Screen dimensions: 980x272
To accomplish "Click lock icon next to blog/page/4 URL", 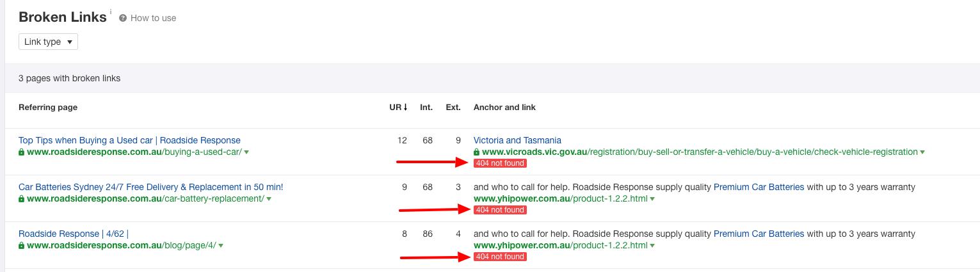I will [x=22, y=246].
